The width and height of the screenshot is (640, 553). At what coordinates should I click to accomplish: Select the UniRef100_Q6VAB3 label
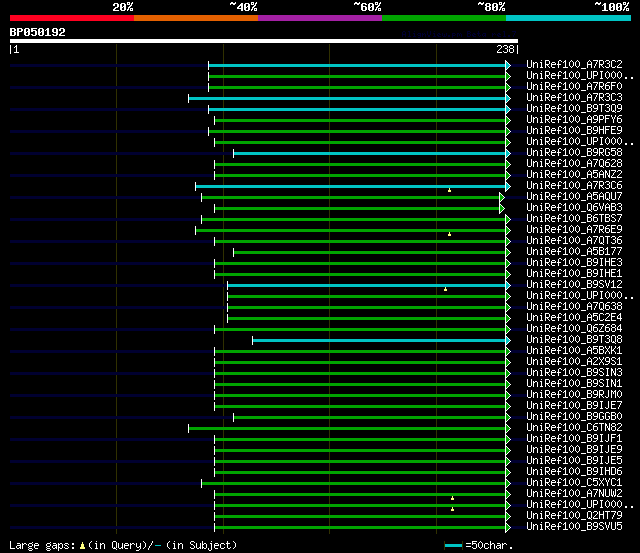[574, 208]
